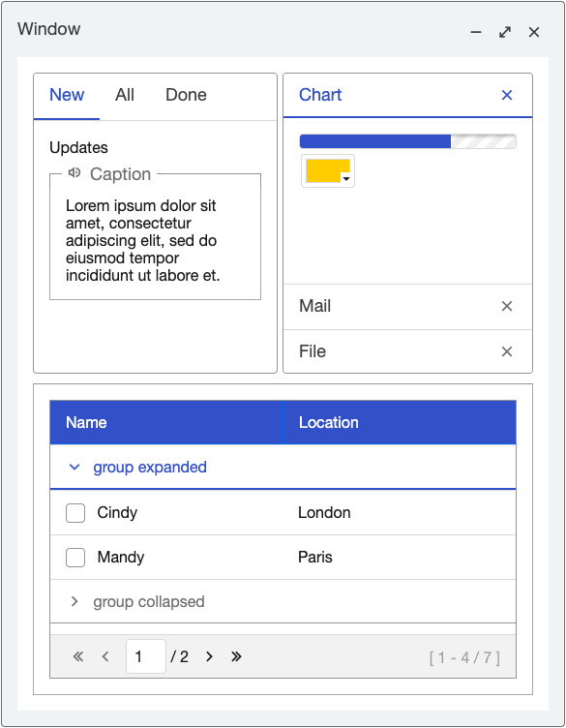The width and height of the screenshot is (566, 728).
Task: Expand the 'group collapsed' chevron
Action: click(74, 602)
